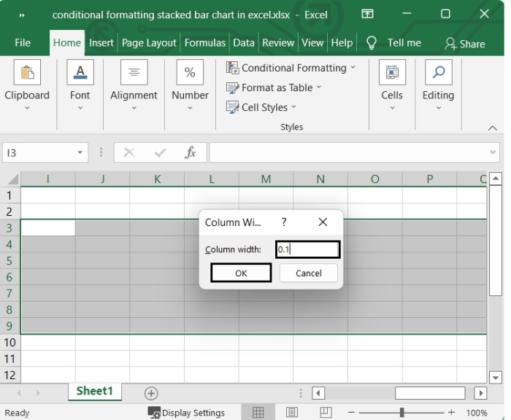Switch to the Review tab
The image size is (511, 420).
tap(278, 42)
